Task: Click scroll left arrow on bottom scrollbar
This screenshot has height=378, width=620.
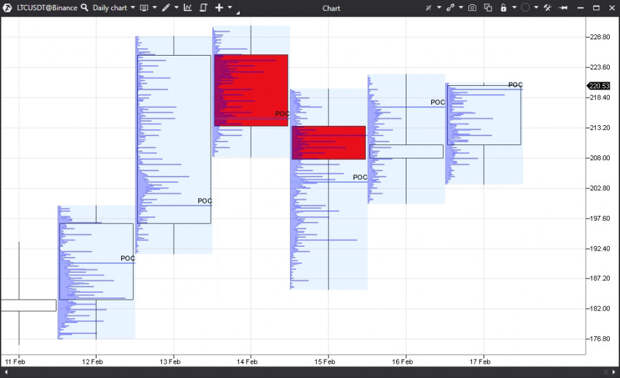Action: click(6, 372)
